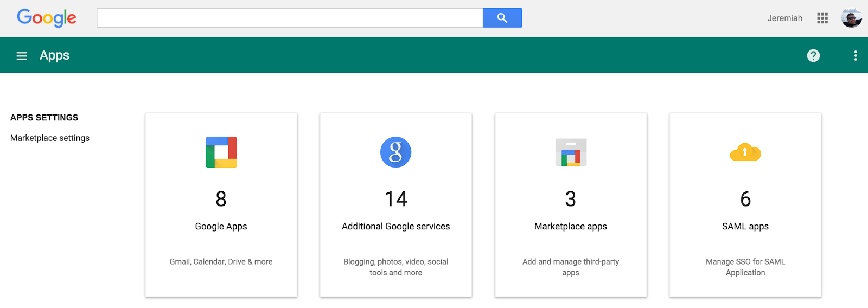This screenshot has width=868, height=308.
Task: Click 'Add and manage third-party apps' description
Action: pos(571,267)
